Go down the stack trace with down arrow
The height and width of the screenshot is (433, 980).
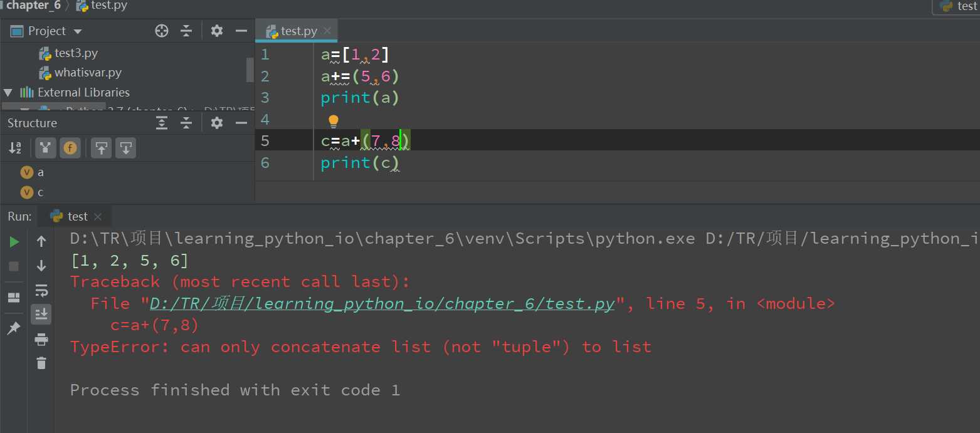coord(41,266)
